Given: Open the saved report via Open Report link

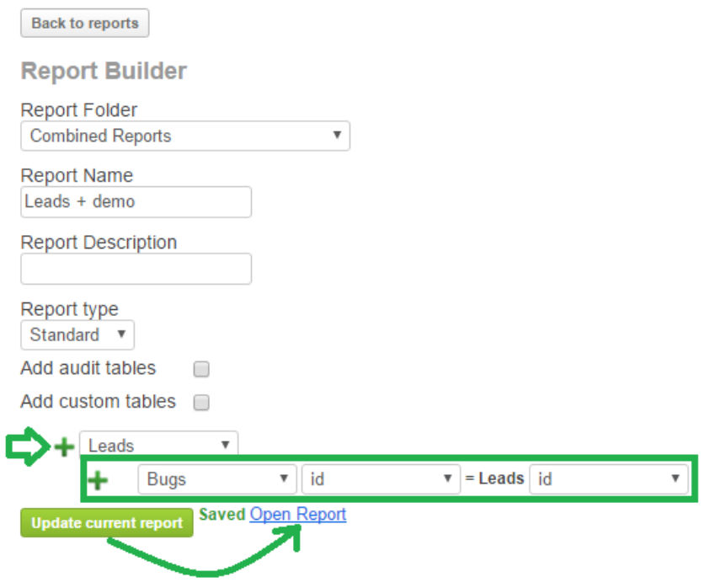Looking at the screenshot, I should 297,514.
